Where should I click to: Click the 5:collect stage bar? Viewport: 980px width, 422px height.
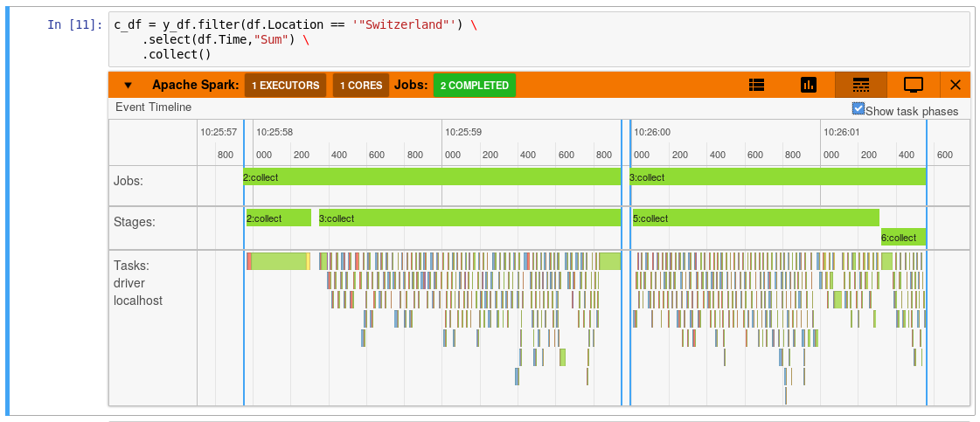[x=754, y=218]
